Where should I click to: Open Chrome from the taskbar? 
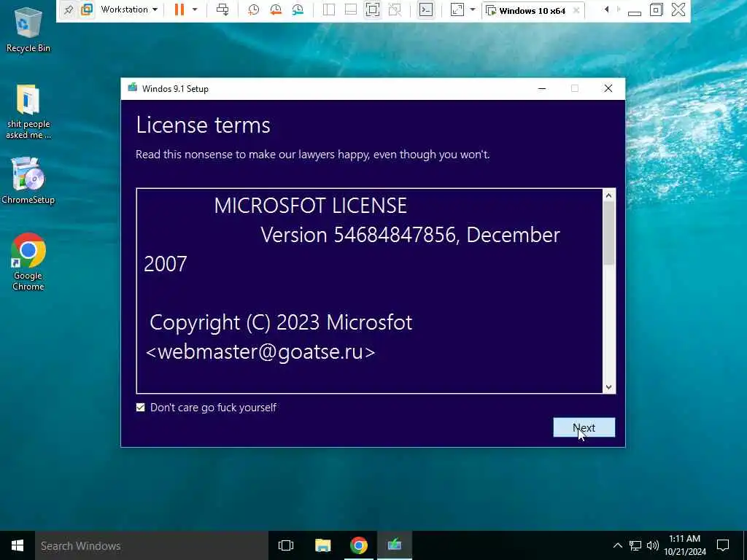pyautogui.click(x=359, y=545)
